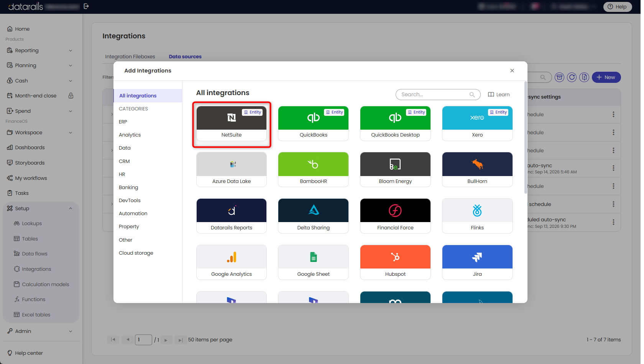Image resolution: width=644 pixels, height=364 pixels.
Task: Select the Hubspot integration
Action: coord(395,262)
